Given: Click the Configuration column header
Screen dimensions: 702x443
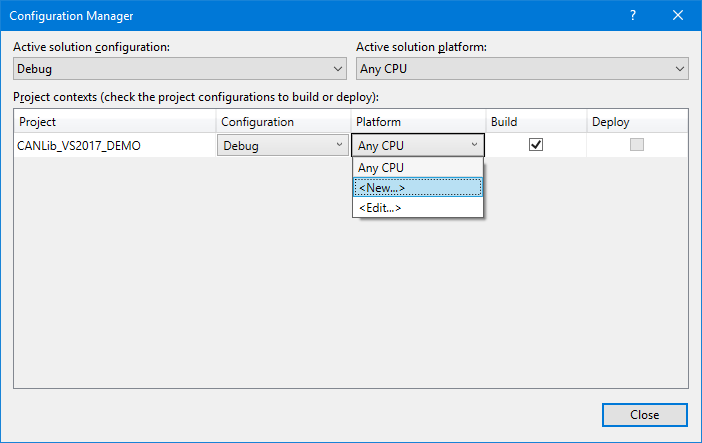Looking at the screenshot, I should click(283, 121).
